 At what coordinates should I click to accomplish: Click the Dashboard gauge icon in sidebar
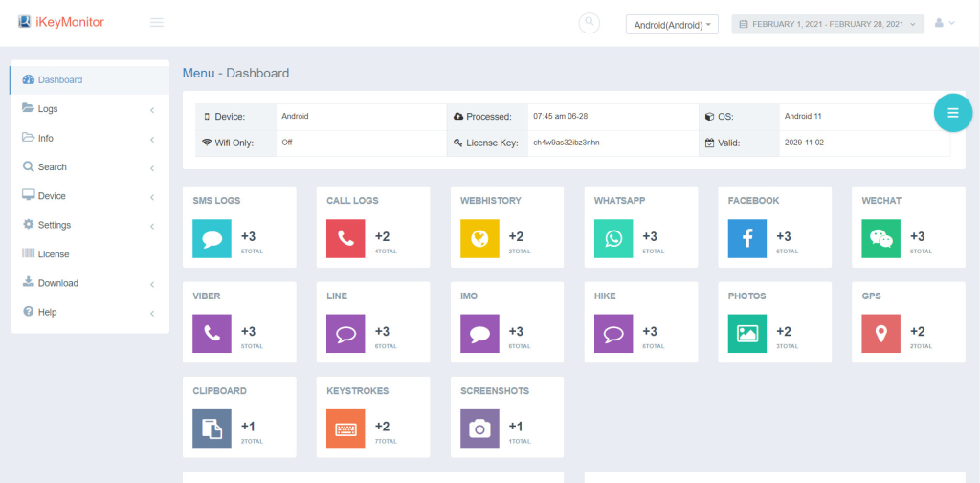[28, 79]
